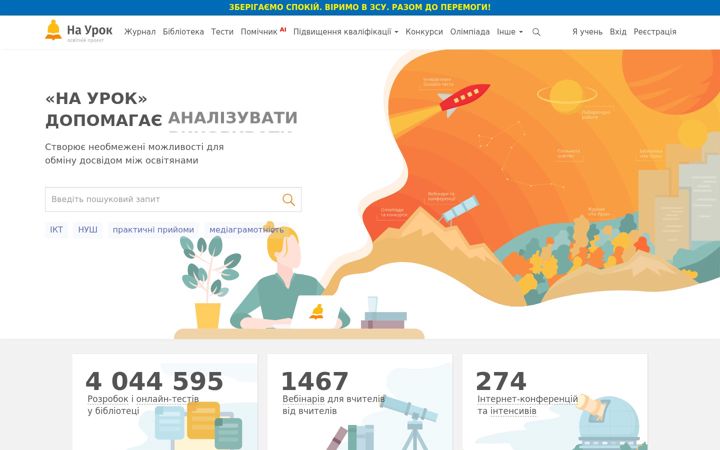Screen dimensions: 720x450
Task: Click the Я учень link
Action: pyautogui.click(x=587, y=32)
